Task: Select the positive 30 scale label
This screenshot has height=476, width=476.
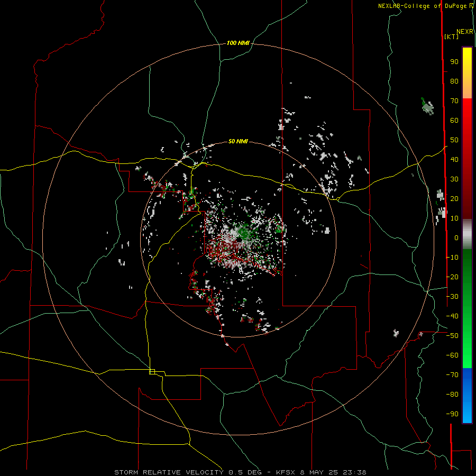Action: pyautogui.click(x=454, y=179)
